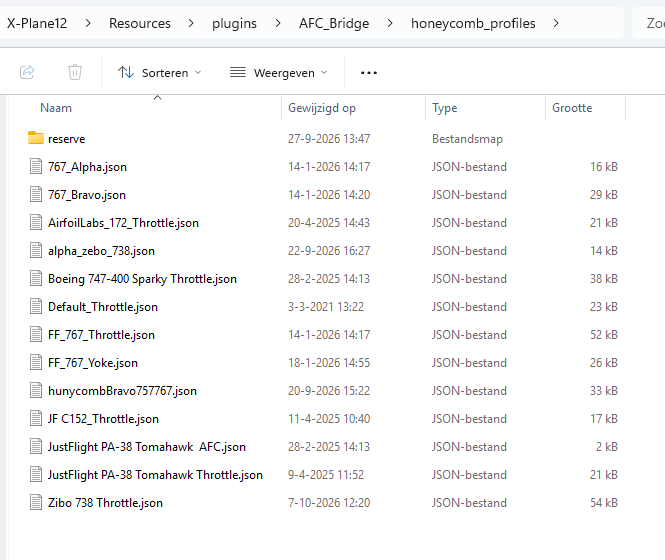Expand the chevron after honeycomb_profiles
The width and height of the screenshot is (665, 560).
(556, 23)
